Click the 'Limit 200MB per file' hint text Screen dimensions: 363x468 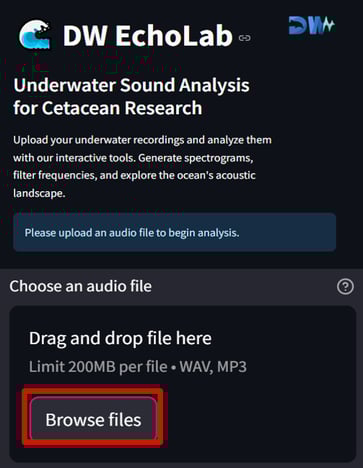[98, 367]
